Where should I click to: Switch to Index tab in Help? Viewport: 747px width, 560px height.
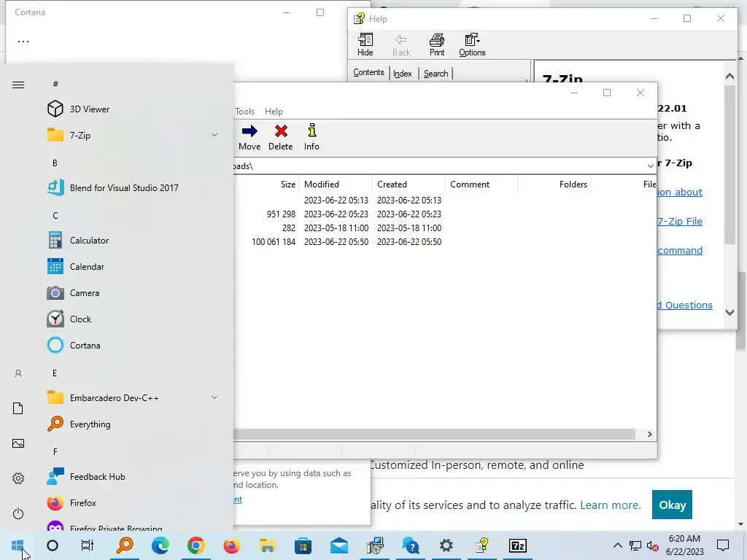point(403,74)
